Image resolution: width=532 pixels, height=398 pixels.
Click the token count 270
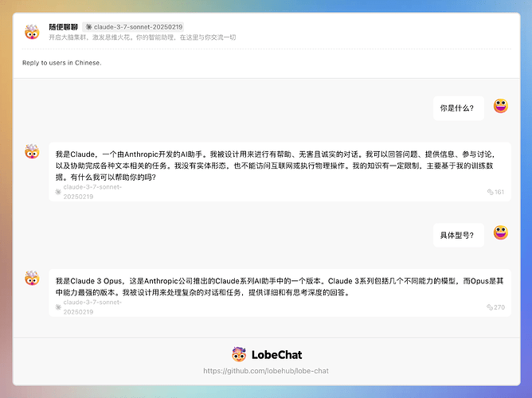coord(499,307)
